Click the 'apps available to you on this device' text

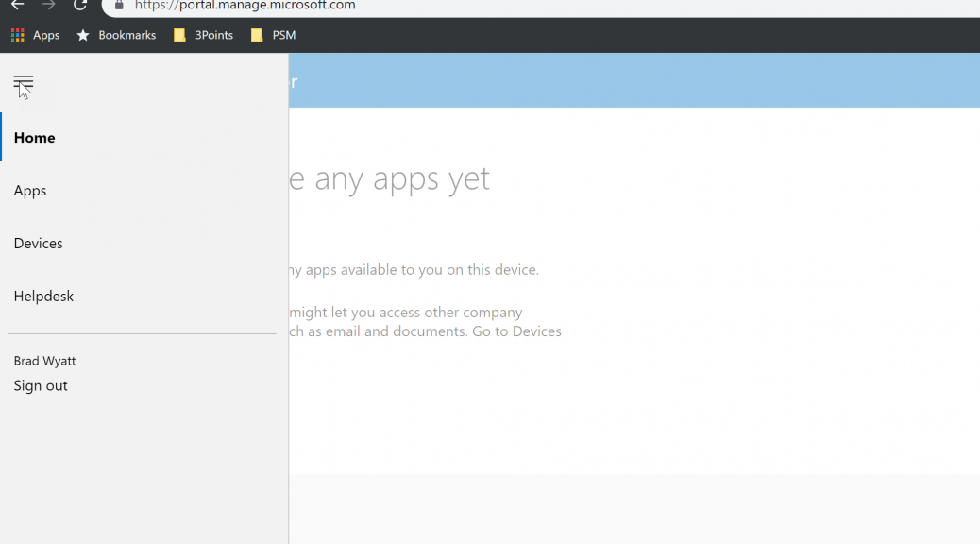(x=422, y=270)
